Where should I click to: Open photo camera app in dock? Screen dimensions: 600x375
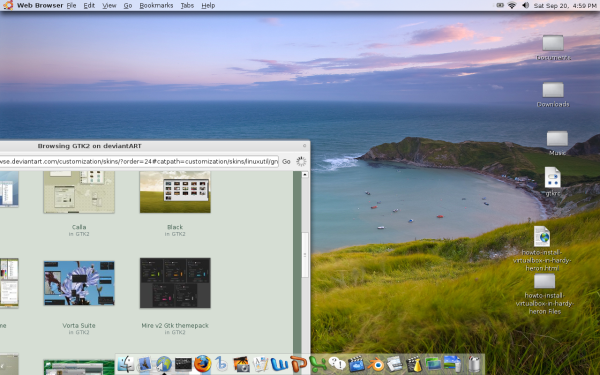pyautogui.click(x=241, y=364)
